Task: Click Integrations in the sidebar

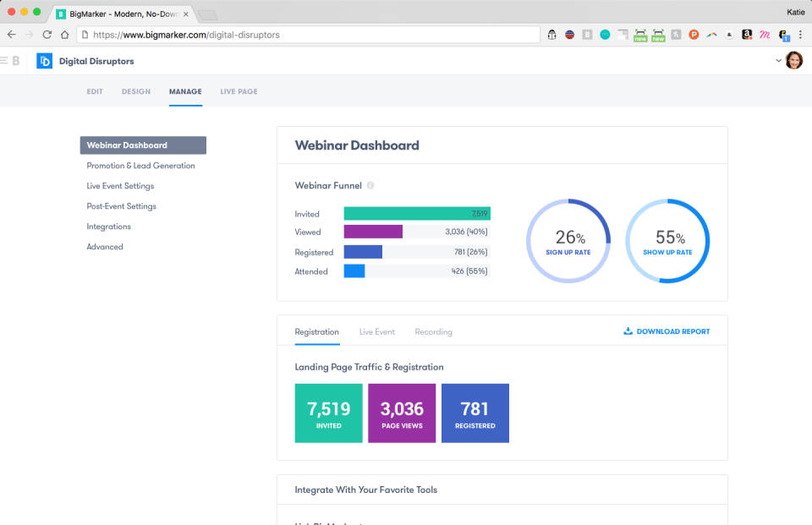Action: point(110,226)
